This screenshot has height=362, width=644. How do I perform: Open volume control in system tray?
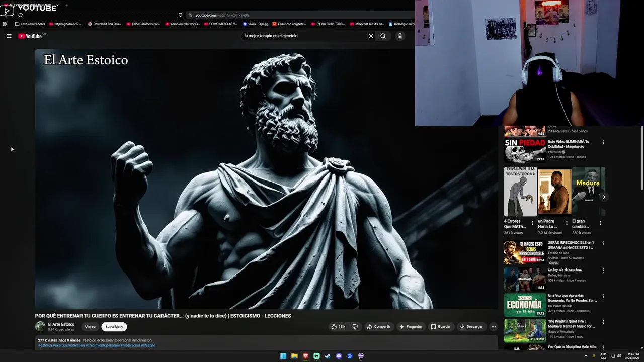point(619,356)
